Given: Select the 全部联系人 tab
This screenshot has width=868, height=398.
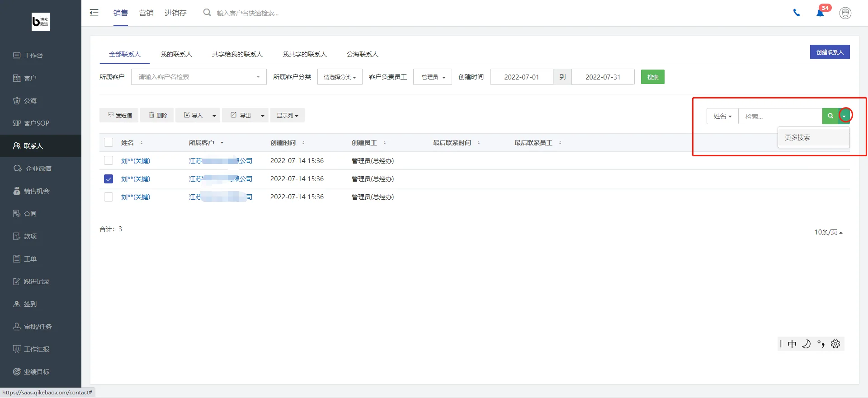Looking at the screenshot, I should tap(125, 54).
